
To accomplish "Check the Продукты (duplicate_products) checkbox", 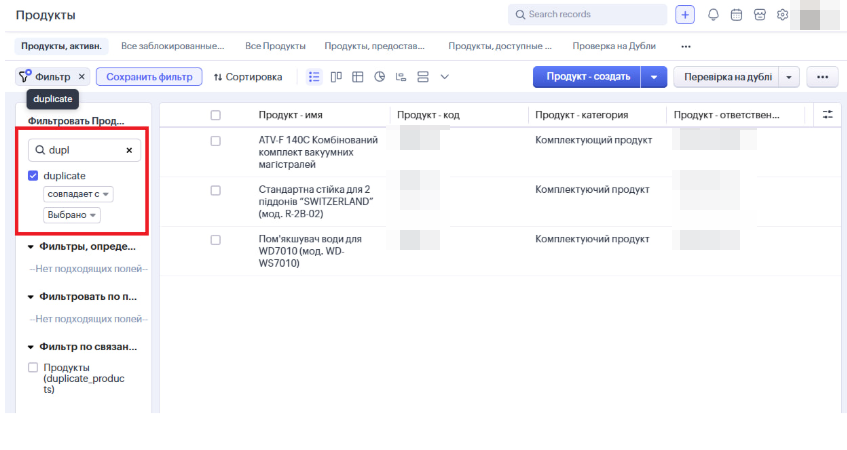I will pyautogui.click(x=33, y=367).
